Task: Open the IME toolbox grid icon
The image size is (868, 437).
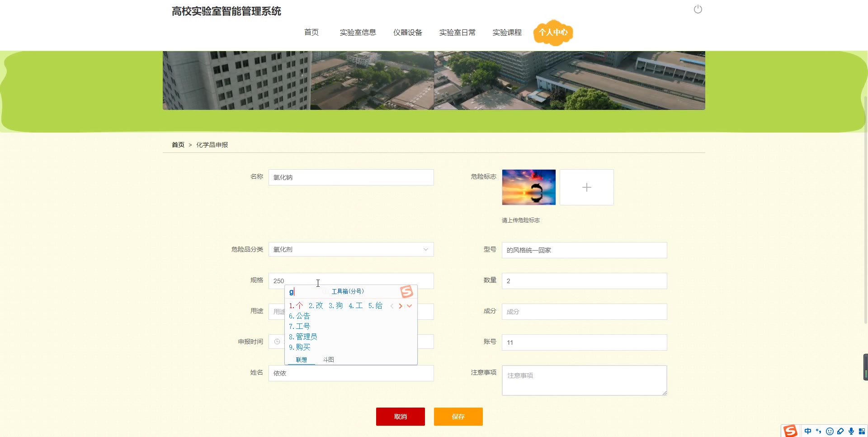Action: tap(862, 431)
